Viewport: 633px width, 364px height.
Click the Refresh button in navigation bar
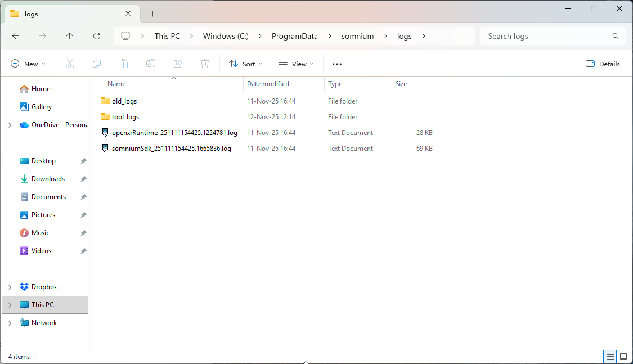click(x=97, y=36)
